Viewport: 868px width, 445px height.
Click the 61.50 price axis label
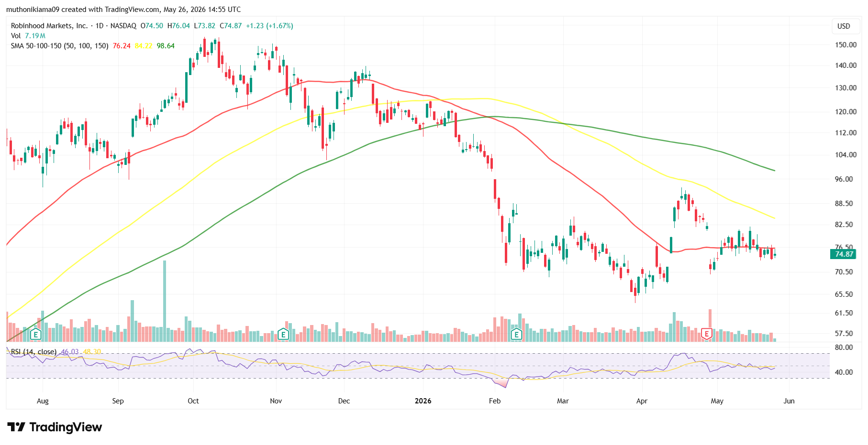(844, 313)
